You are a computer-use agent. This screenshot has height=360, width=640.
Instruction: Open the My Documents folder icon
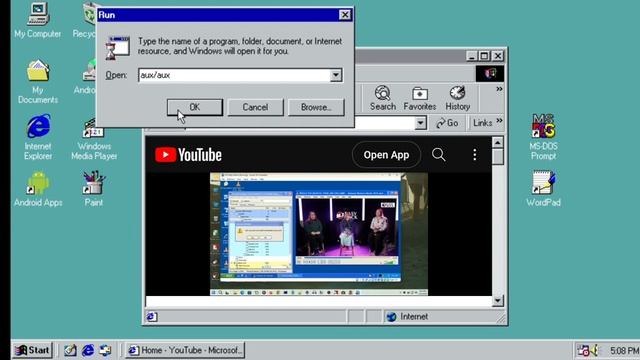[38, 81]
